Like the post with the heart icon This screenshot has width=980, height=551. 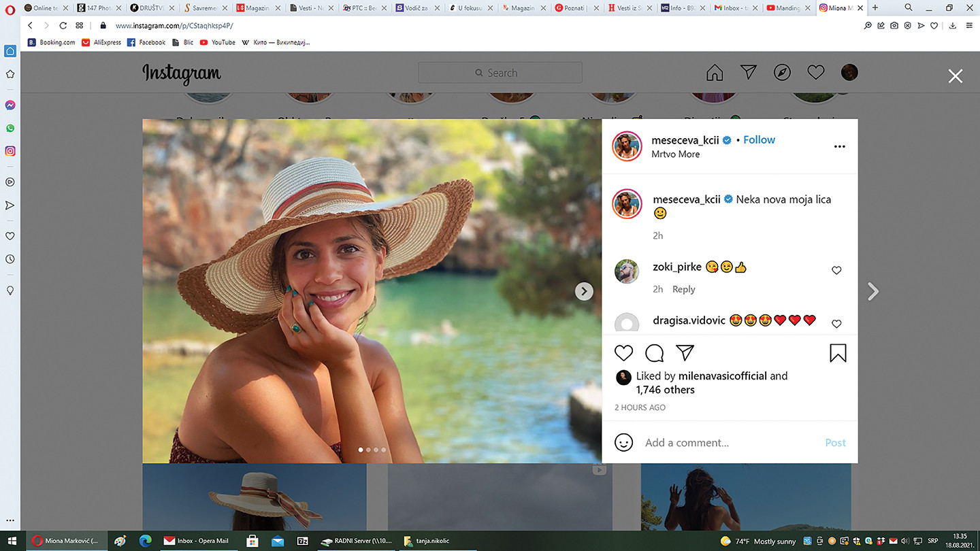tap(623, 352)
